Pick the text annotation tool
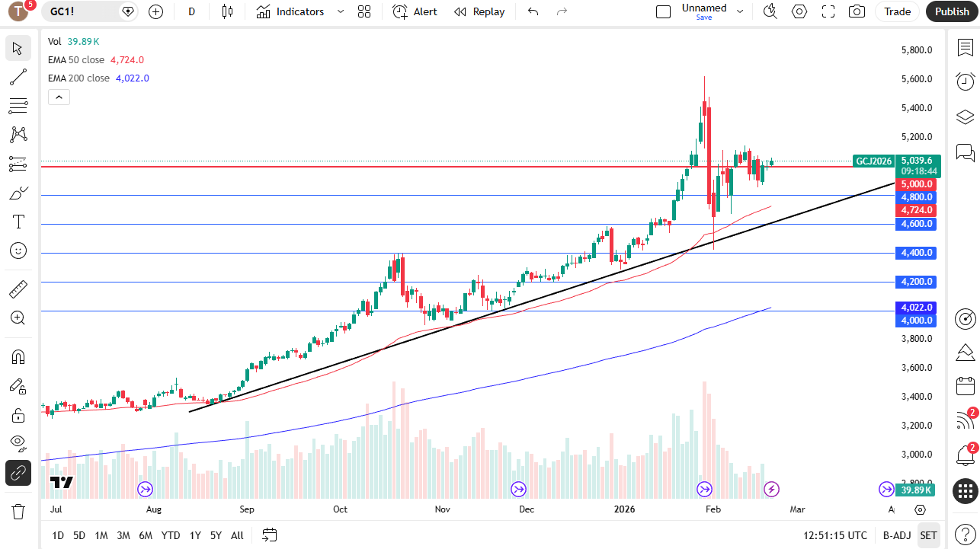Viewport: 980px width, 549px height. pos(18,222)
